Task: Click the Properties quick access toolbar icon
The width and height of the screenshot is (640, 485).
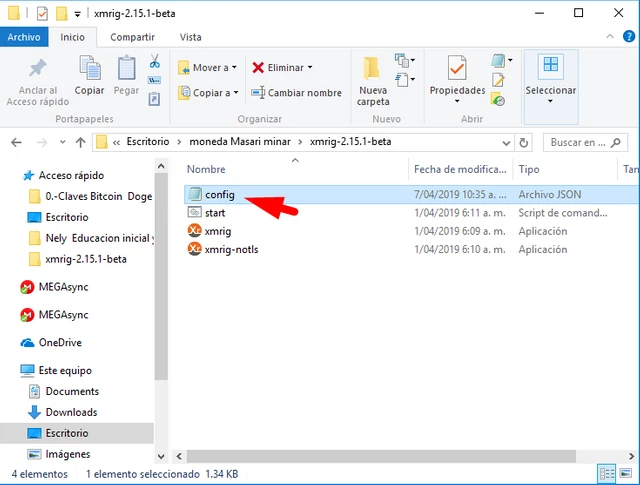Action: pos(42,13)
